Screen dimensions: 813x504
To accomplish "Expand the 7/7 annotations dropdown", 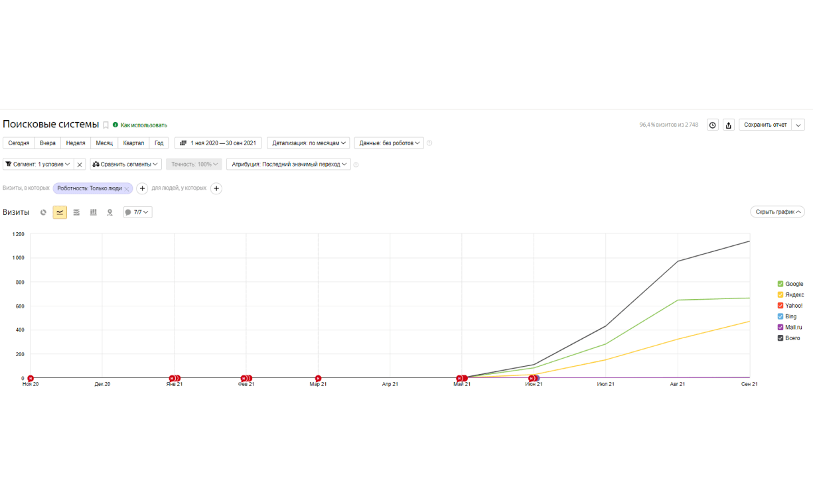I will [137, 212].
